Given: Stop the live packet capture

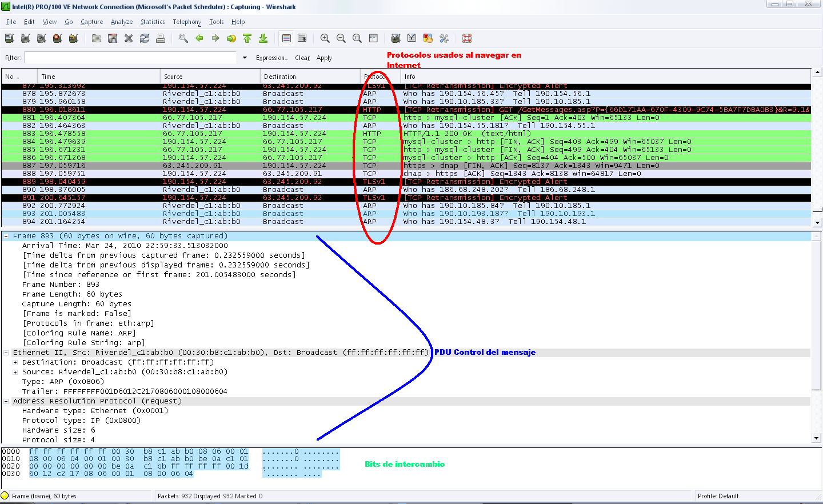Looking at the screenshot, I should (57, 38).
